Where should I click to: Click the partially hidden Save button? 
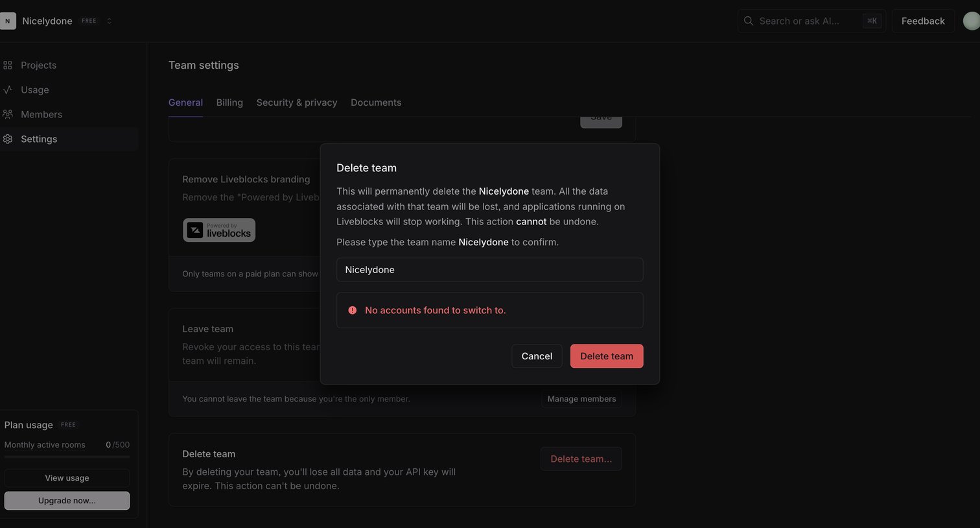point(601,122)
